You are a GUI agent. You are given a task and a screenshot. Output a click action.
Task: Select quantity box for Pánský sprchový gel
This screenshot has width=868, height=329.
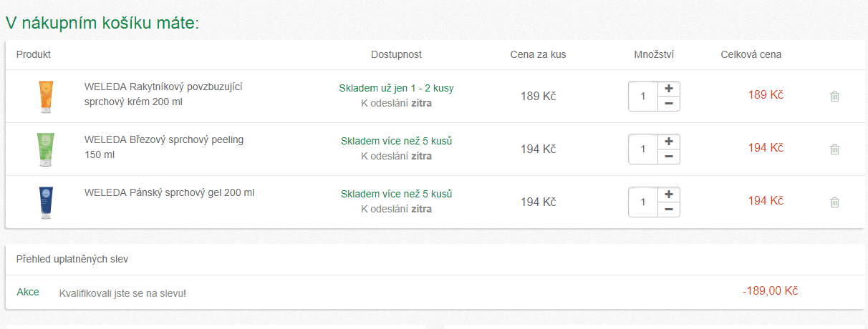[643, 202]
